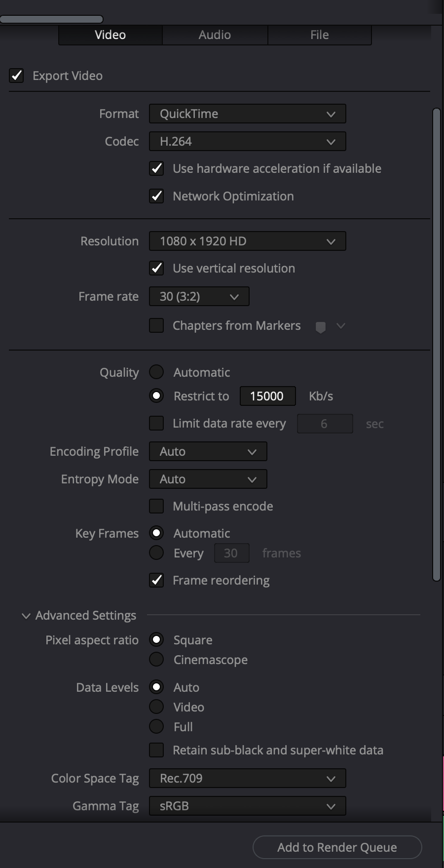
Task: Open the Format dropdown showing QuickTime
Action: (247, 114)
